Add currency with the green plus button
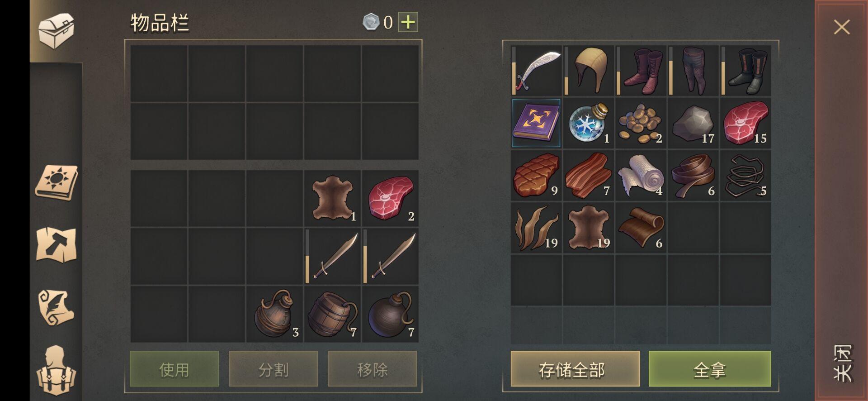This screenshot has width=868, height=401. pyautogui.click(x=408, y=22)
